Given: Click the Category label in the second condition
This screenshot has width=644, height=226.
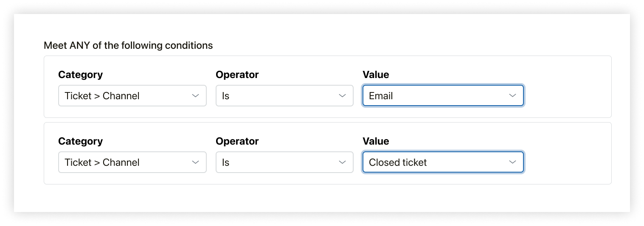Looking at the screenshot, I should [x=80, y=141].
